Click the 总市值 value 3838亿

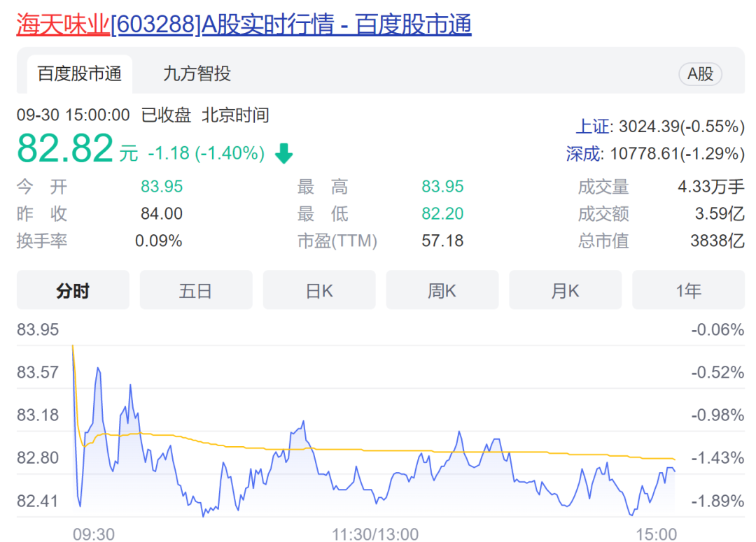717,241
